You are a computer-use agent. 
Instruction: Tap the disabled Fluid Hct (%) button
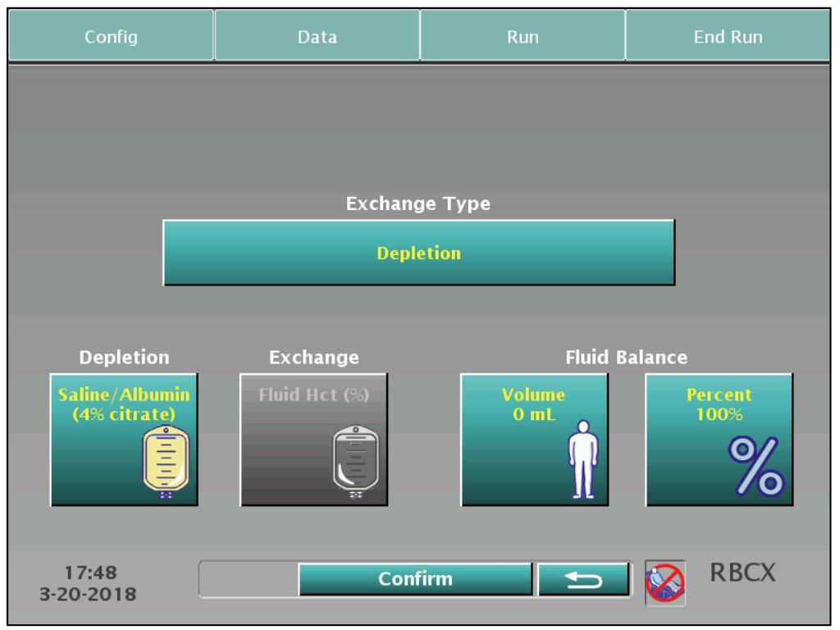click(x=314, y=440)
